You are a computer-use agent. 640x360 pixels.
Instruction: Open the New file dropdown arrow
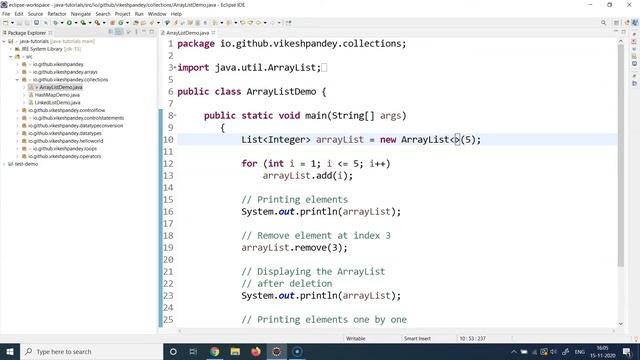12,23
